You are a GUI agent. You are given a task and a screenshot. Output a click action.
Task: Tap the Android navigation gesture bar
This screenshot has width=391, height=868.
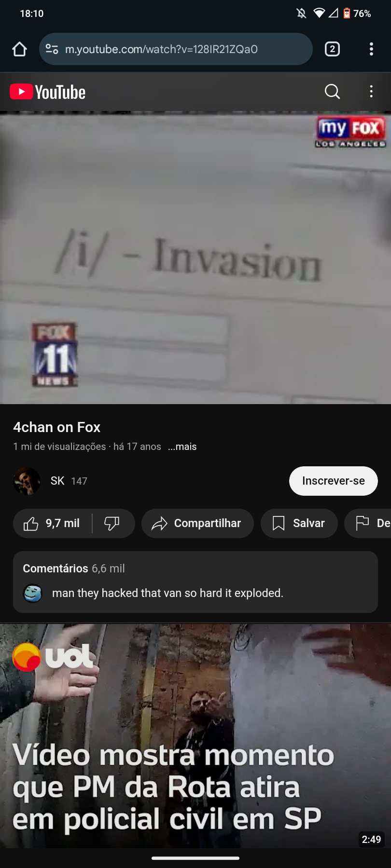195,858
